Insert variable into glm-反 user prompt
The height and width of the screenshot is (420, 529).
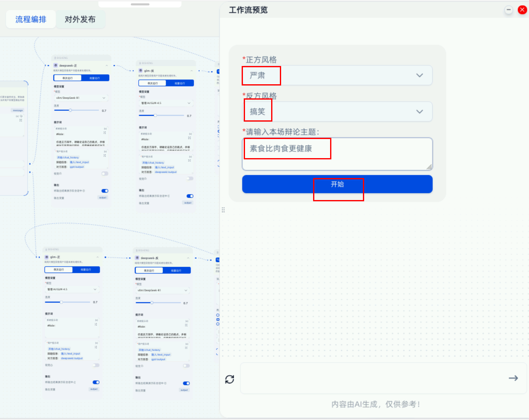point(190,156)
